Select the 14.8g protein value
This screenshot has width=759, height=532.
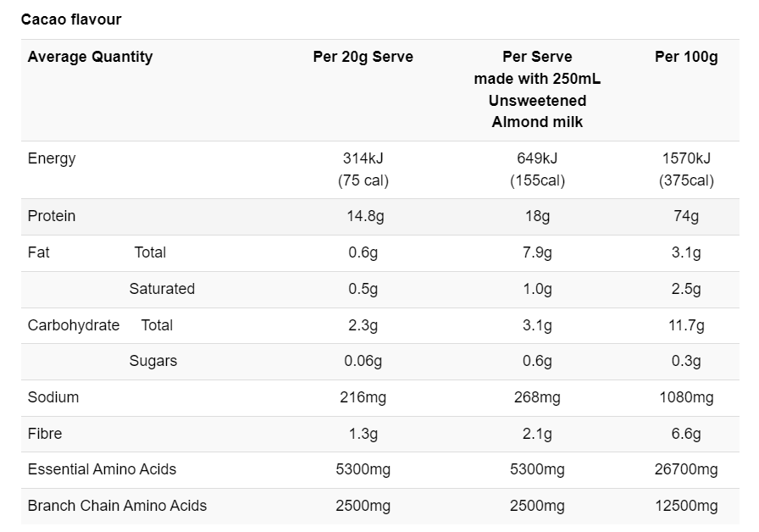pos(365,216)
